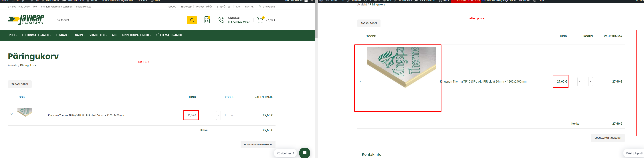644x158 pixels.
Task: Increase quantity with plus in left page
Action: pyautogui.click(x=232, y=115)
